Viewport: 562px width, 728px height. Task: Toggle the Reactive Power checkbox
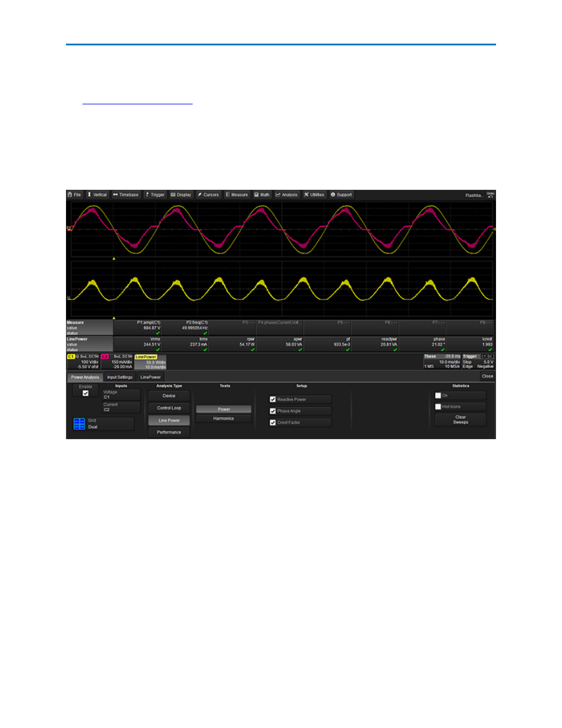tap(273, 400)
